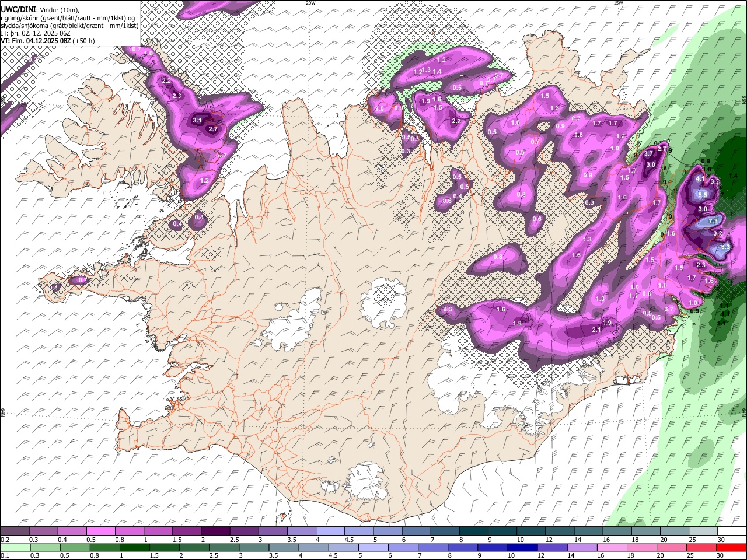
Task: Pick the dark teal swatch labeled 8 in snow scale
Action: pos(474,531)
